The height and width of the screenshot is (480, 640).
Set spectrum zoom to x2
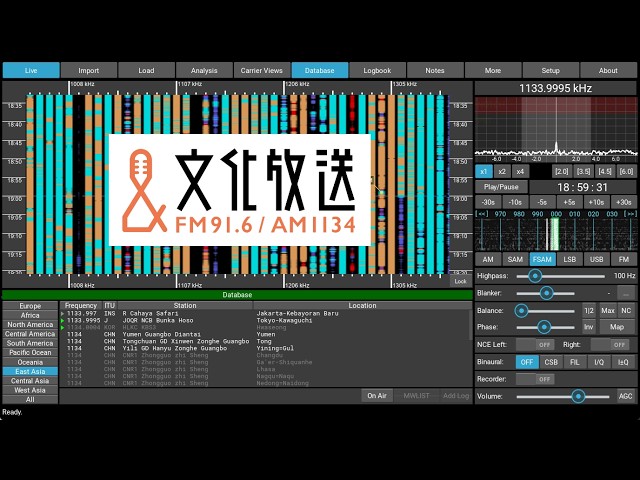point(502,171)
